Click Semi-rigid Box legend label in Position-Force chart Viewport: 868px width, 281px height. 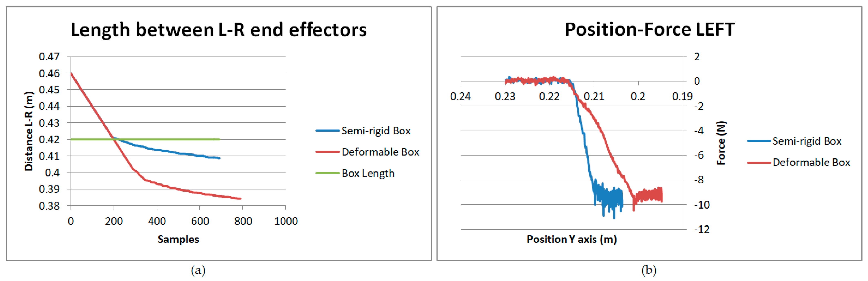807,141
